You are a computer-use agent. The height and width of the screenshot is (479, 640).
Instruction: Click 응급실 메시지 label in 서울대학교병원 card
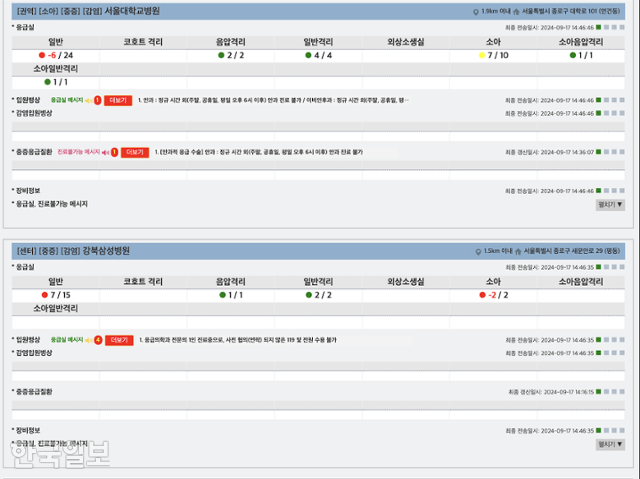67,100
